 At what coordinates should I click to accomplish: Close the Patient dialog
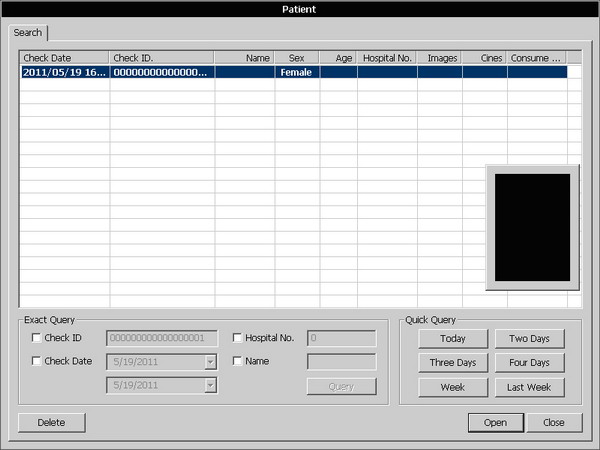[554, 422]
